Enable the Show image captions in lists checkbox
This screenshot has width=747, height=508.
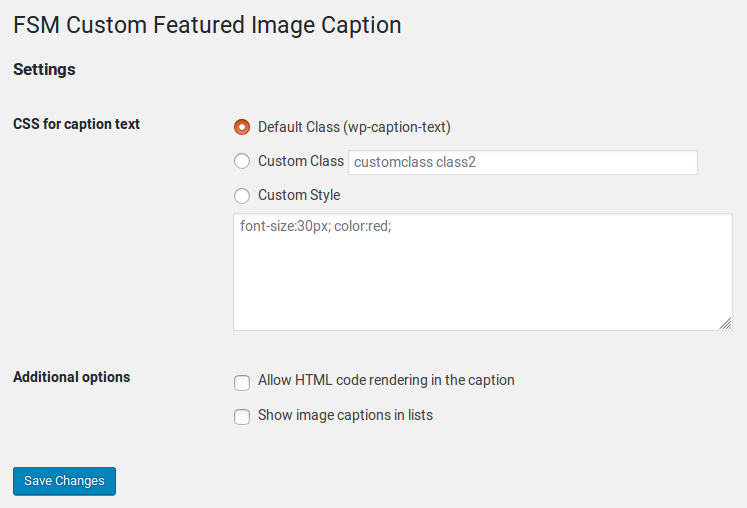(242, 416)
